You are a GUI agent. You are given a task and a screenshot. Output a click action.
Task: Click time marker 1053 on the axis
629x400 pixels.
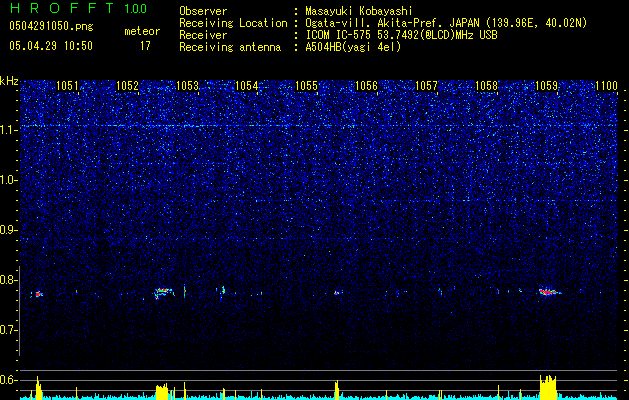point(187,85)
